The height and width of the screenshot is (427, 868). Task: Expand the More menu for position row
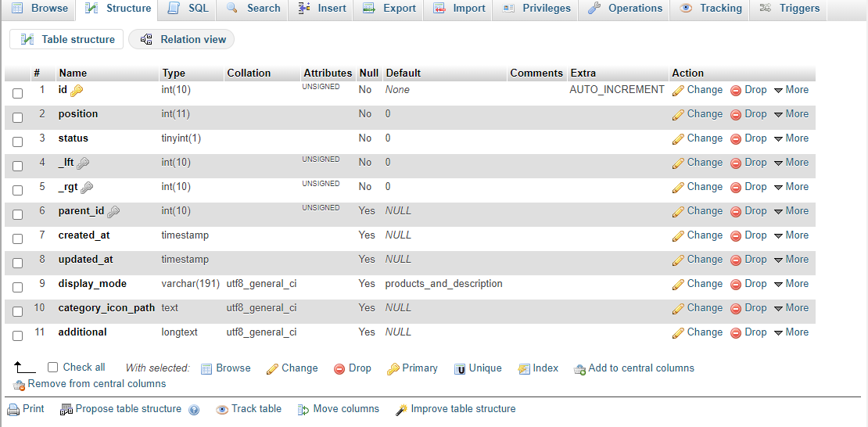pyautogui.click(x=791, y=114)
